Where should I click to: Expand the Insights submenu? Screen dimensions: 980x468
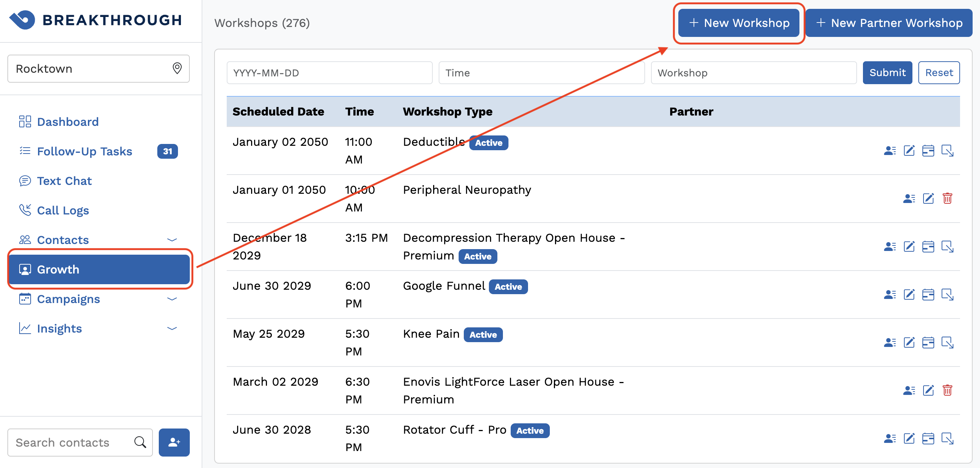172,328
